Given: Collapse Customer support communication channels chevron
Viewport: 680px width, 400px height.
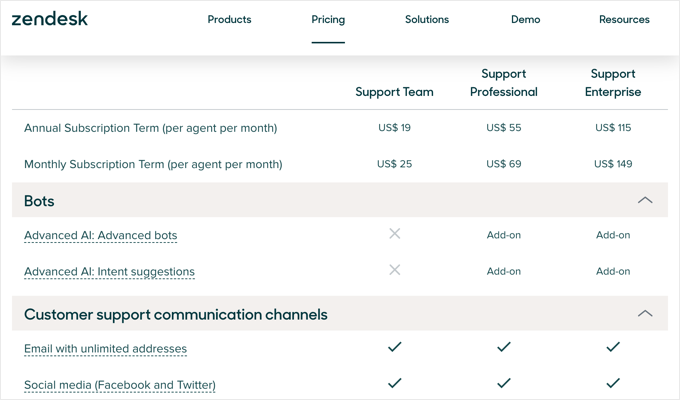Looking at the screenshot, I should [x=645, y=314].
